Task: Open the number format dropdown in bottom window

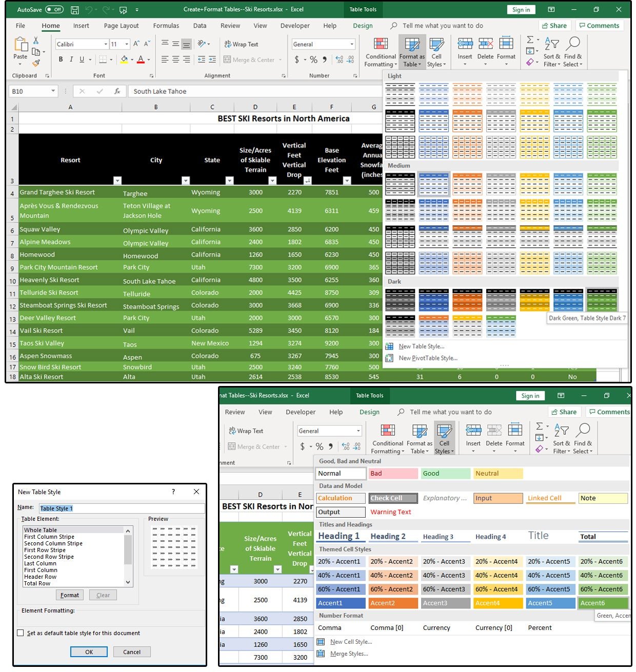Action: pyautogui.click(x=359, y=431)
